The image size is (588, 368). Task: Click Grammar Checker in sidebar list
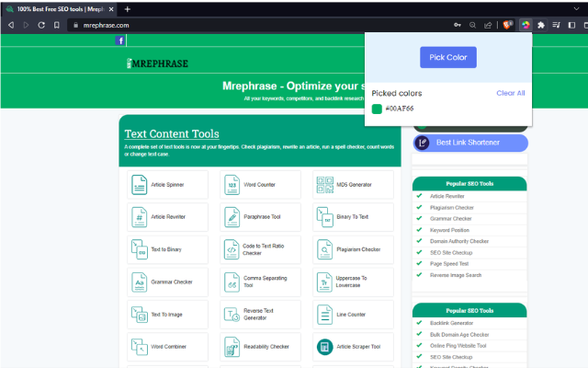[x=450, y=219]
